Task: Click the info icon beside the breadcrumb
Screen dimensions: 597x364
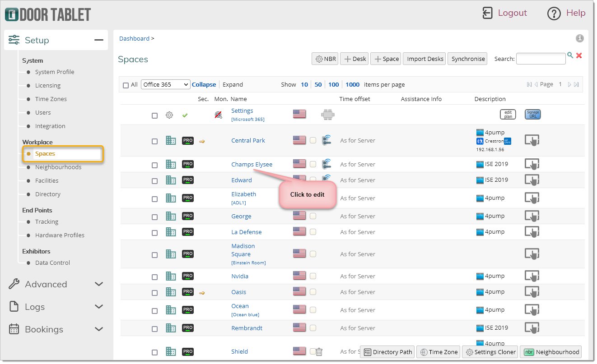Action: [x=580, y=38]
